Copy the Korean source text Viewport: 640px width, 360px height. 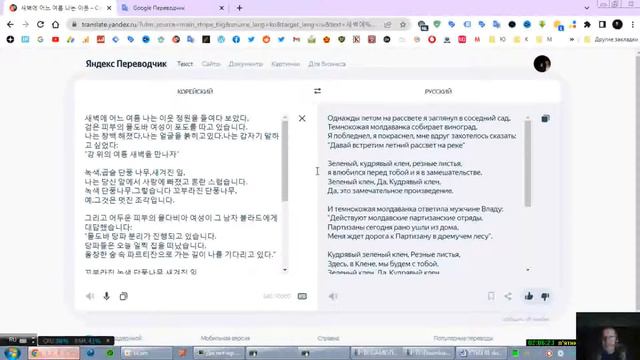[x=124, y=296]
